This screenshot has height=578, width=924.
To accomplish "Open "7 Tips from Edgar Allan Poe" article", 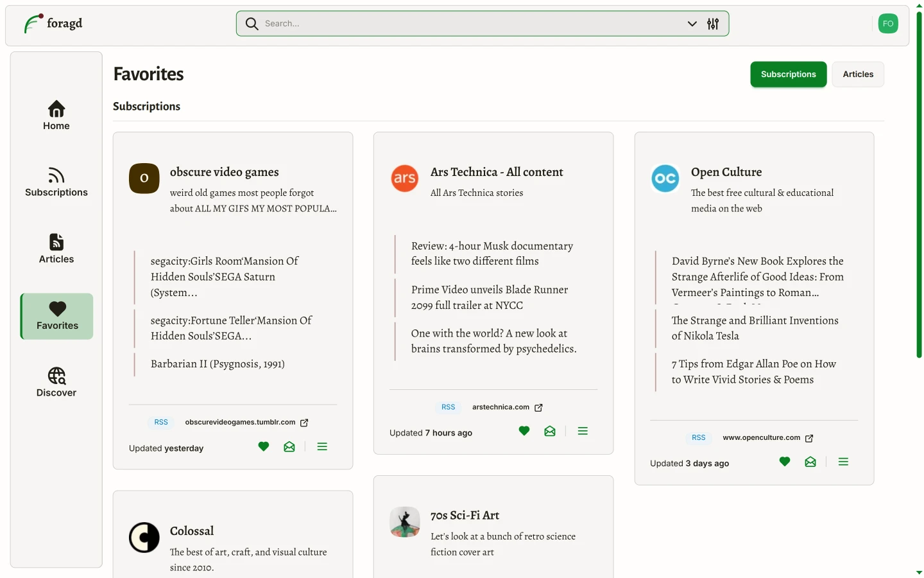I will click(754, 372).
